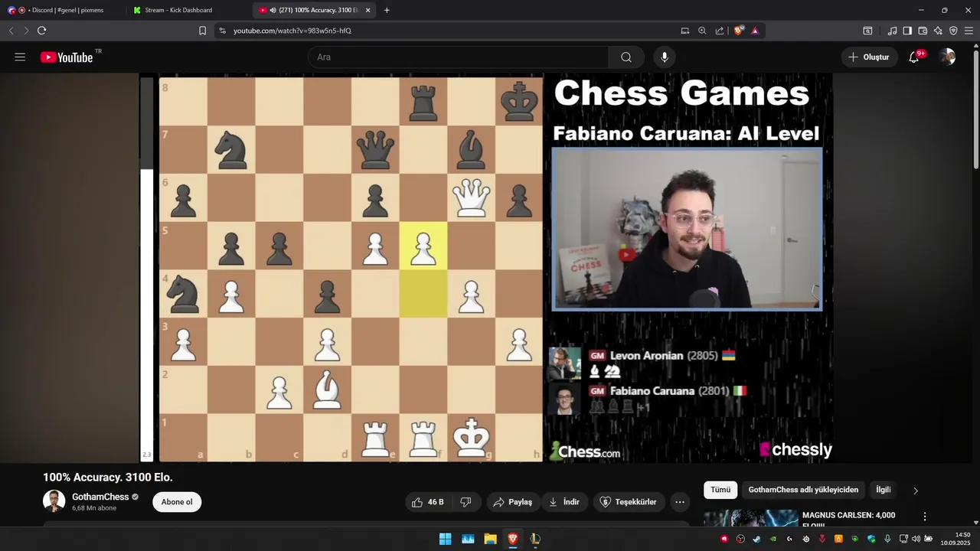The image size is (980, 551).
Task: Click Brave browser taskbar icon
Action: pos(513,539)
